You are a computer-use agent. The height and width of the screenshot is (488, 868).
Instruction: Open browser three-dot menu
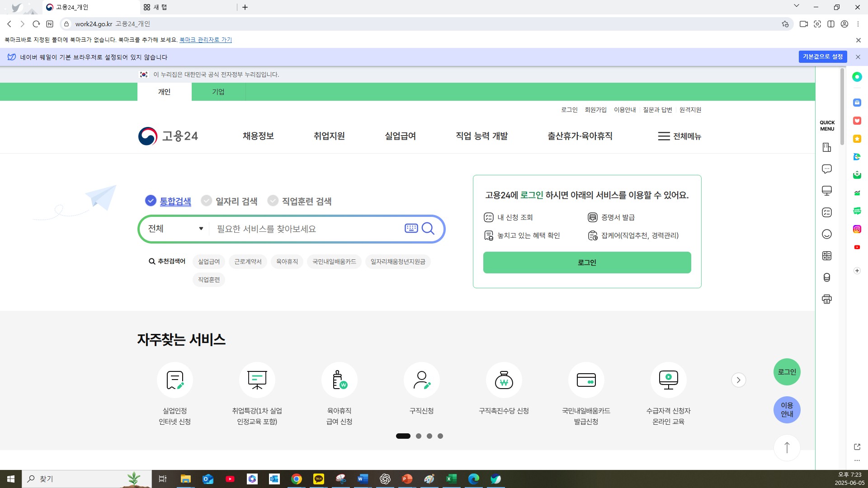tap(858, 24)
